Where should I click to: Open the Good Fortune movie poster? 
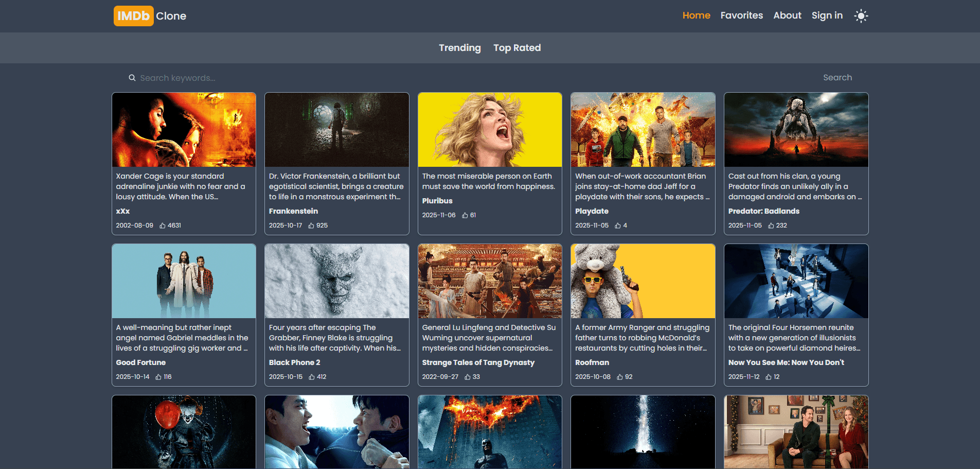tap(184, 281)
